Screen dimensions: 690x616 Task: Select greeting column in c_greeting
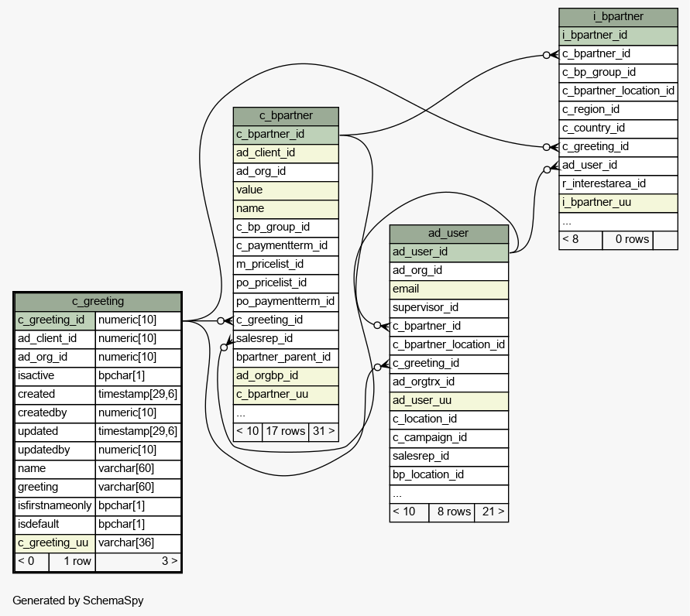(x=55, y=488)
